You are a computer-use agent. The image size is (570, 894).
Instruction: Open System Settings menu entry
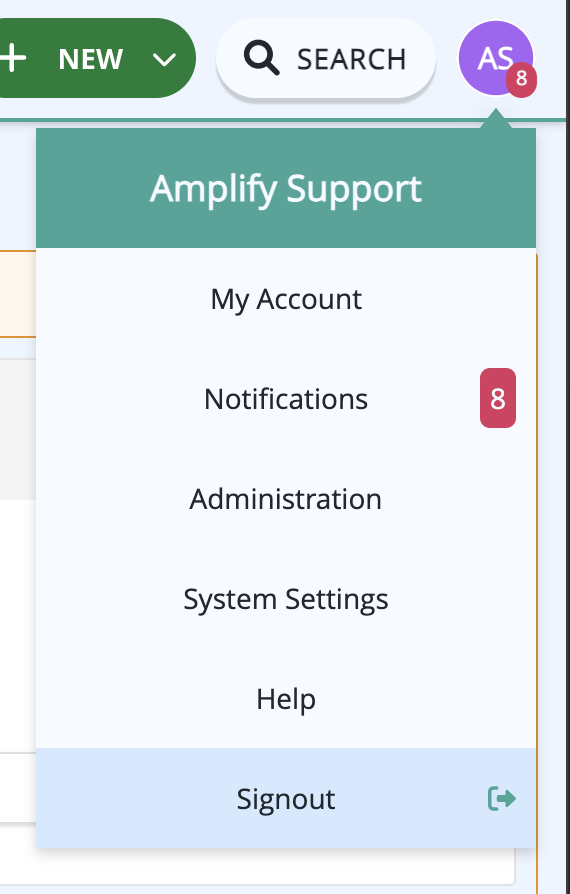(286, 599)
